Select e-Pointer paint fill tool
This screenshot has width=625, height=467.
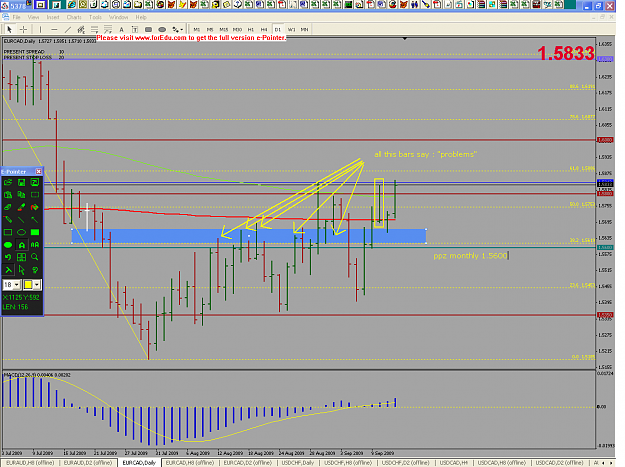tap(35, 207)
